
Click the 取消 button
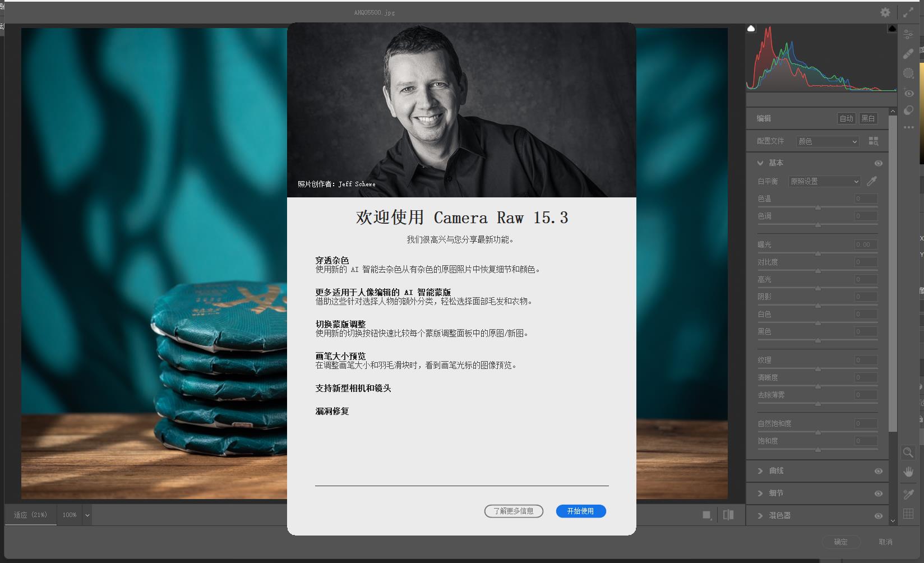pyautogui.click(x=885, y=542)
